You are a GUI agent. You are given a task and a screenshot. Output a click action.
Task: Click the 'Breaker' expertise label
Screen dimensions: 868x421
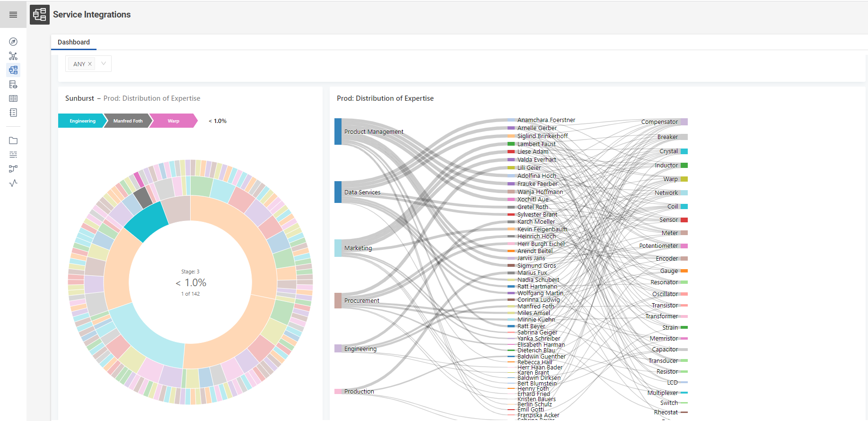click(667, 137)
